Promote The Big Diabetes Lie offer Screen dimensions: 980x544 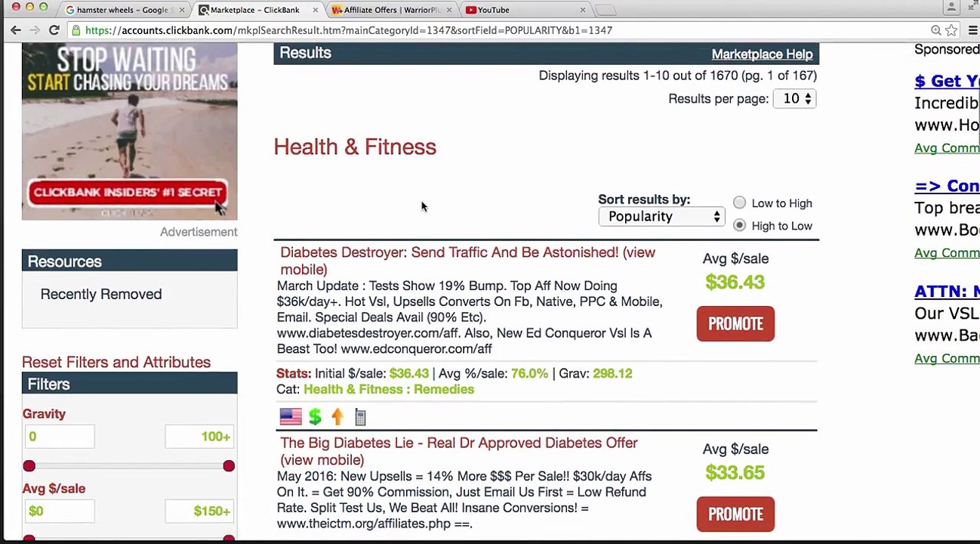[735, 515]
